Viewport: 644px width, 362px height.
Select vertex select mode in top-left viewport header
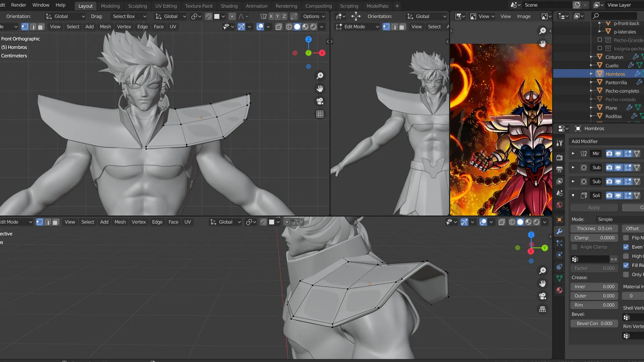(x=25, y=27)
